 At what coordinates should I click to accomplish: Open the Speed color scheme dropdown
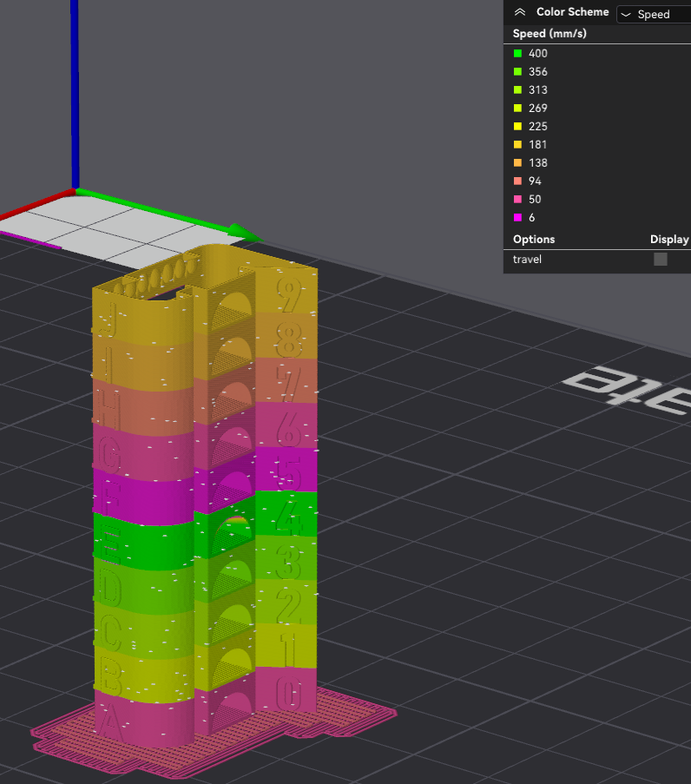tap(654, 15)
